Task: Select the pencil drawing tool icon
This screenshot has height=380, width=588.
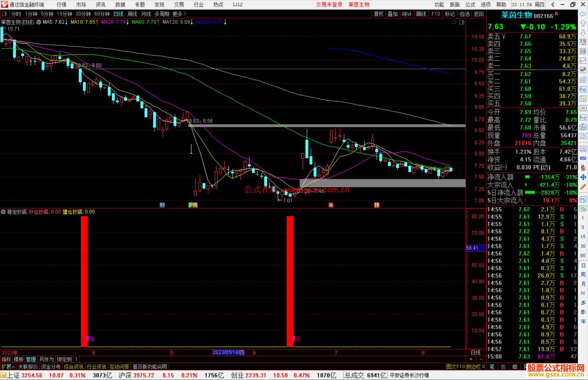Action: (583, 187)
